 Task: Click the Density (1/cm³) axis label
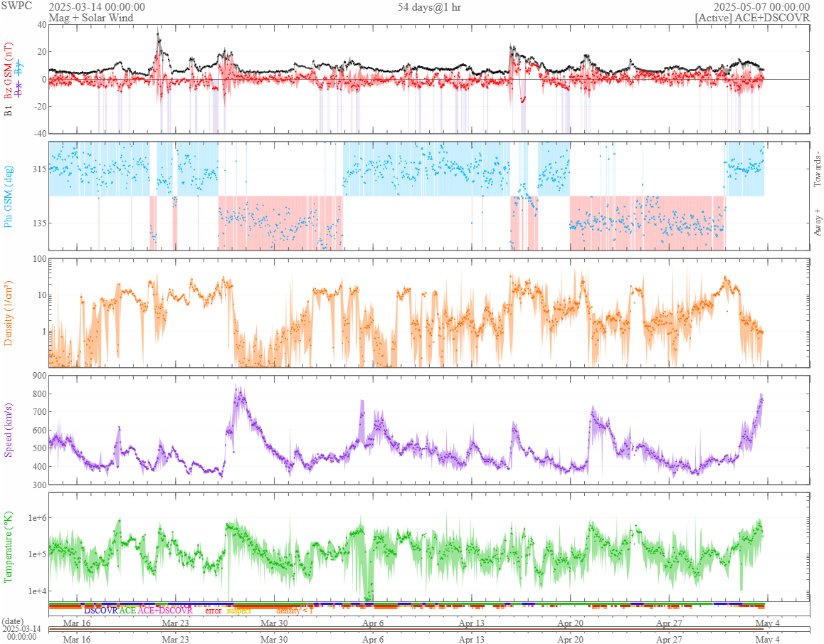point(8,313)
